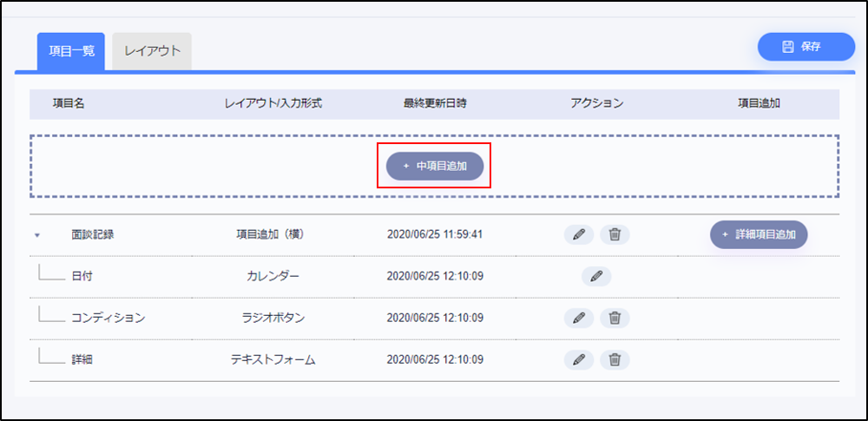The width and height of the screenshot is (868, 421).
Task: Select the 面談記録 row name
Action: click(x=93, y=234)
